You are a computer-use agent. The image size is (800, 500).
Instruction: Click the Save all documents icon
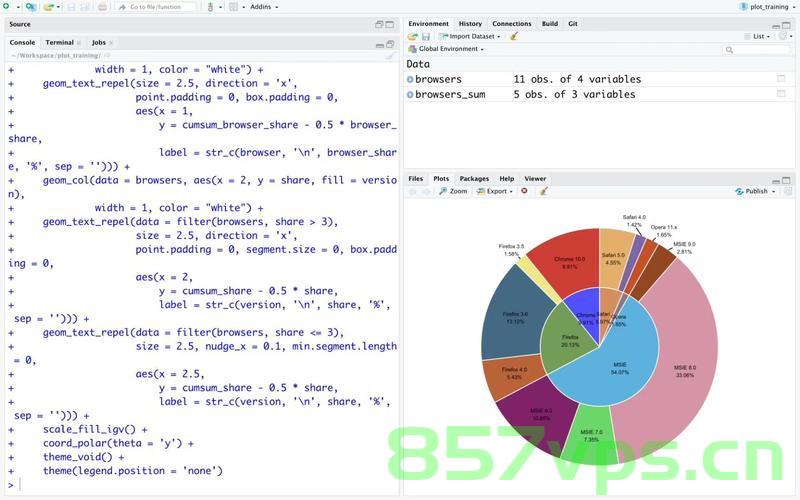pos(85,7)
